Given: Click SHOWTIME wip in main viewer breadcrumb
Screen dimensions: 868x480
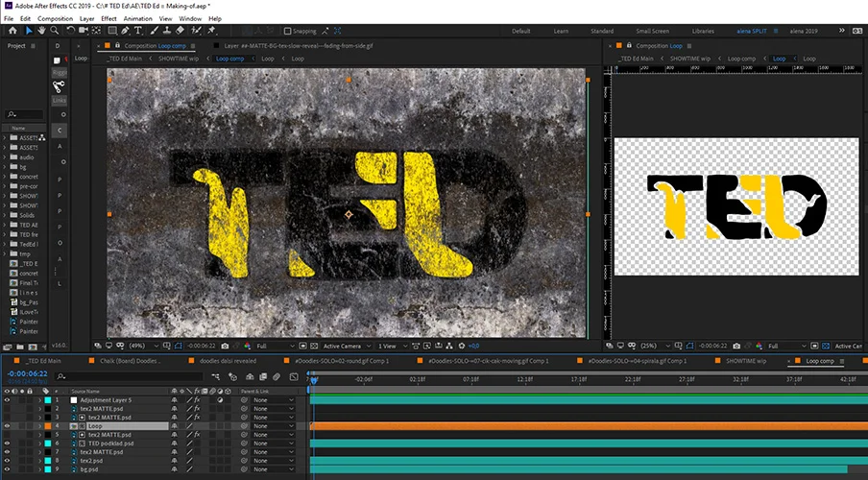Looking at the screenshot, I should point(179,59).
